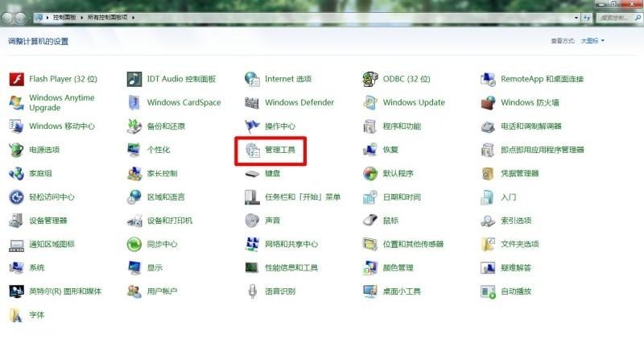Screen dimensions: 644x343
Task: Open the Flash Player (32 位) icon
Action: click(17, 79)
